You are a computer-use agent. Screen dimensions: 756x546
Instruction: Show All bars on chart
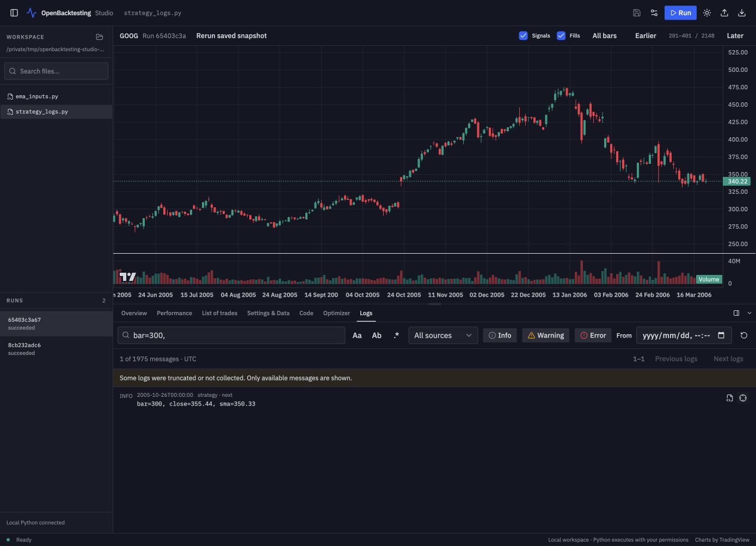point(605,35)
